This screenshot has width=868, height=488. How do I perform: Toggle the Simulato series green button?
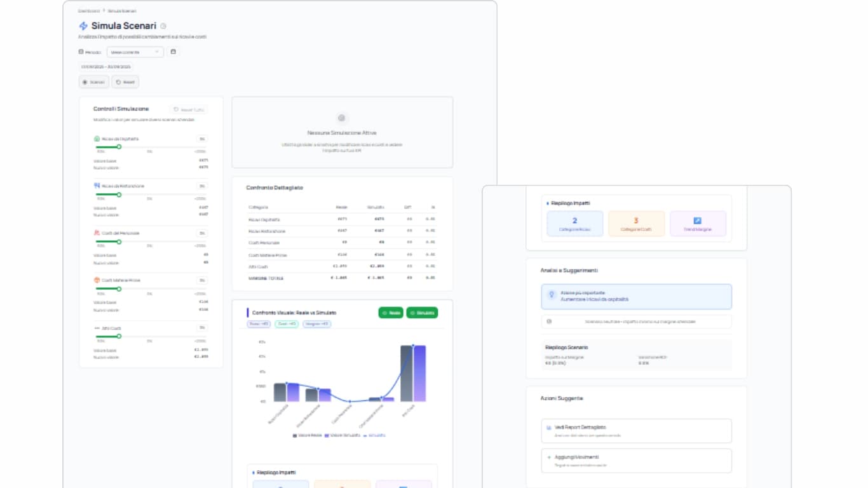422,313
